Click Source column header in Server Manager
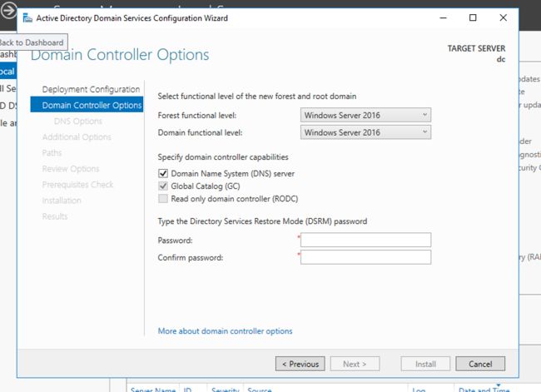This screenshot has width=541, height=392. (260, 390)
